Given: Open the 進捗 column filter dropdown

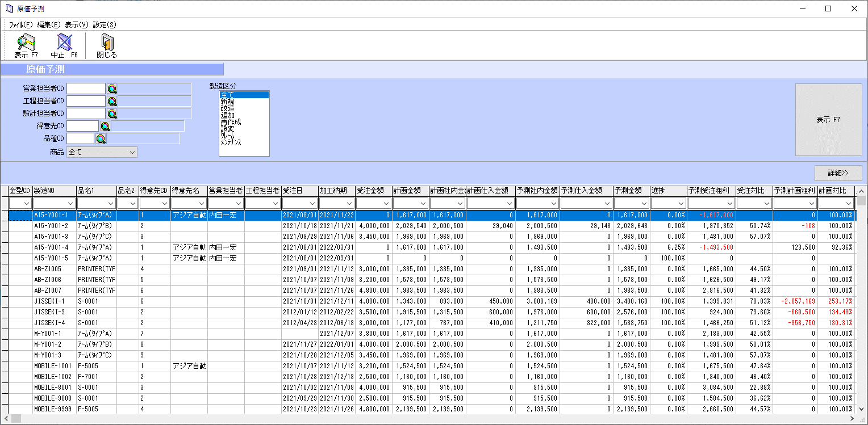Looking at the screenshot, I should pos(681,203).
